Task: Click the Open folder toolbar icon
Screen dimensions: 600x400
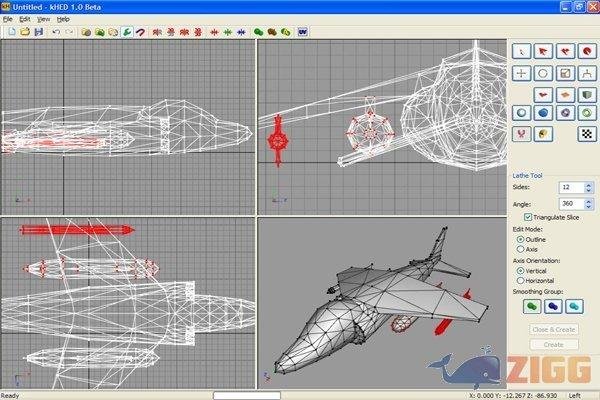Action: click(25, 32)
